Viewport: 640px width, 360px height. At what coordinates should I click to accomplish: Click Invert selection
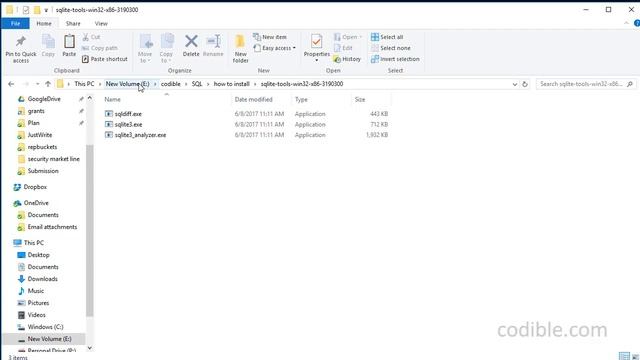[x=395, y=59]
